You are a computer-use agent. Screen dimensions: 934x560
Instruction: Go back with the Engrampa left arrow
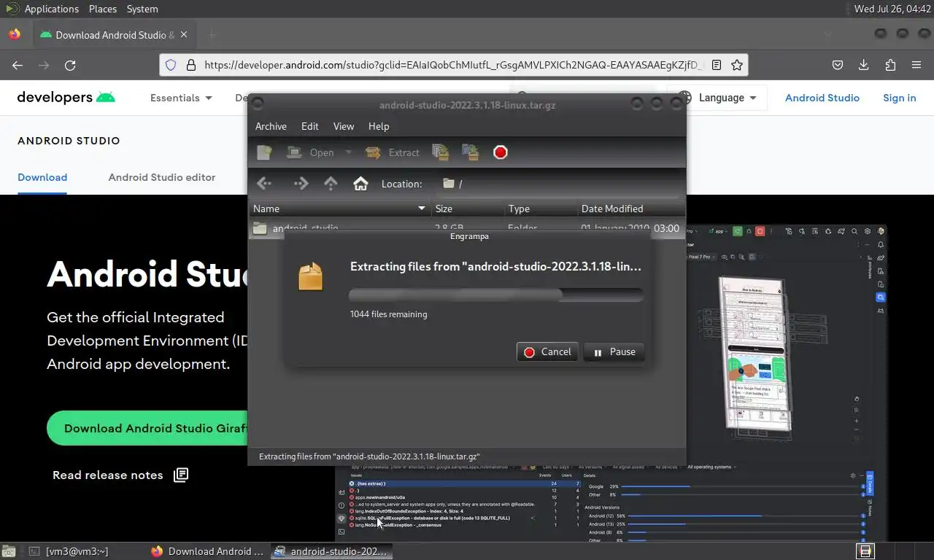point(264,184)
